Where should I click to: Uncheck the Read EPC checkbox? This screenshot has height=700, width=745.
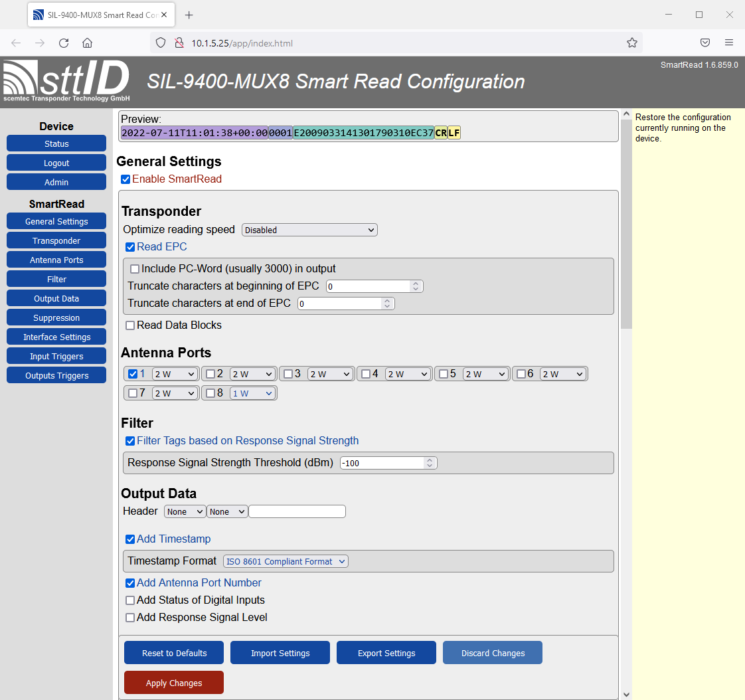point(130,247)
